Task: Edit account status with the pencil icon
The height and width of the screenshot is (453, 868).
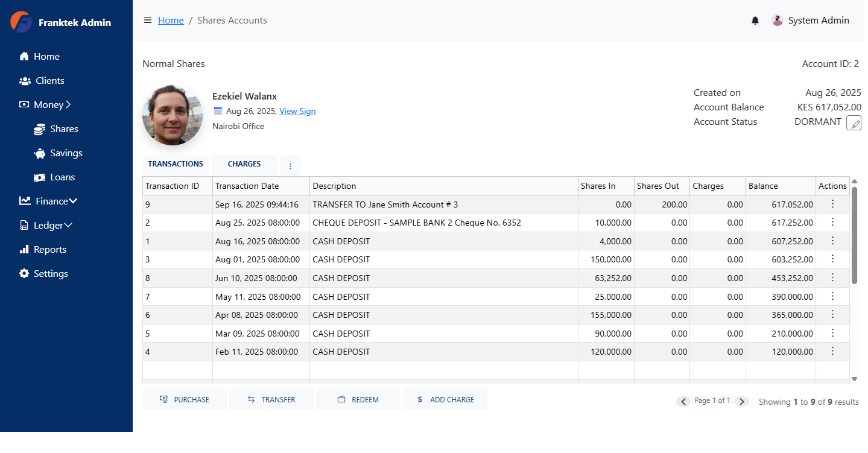Action: pos(854,122)
